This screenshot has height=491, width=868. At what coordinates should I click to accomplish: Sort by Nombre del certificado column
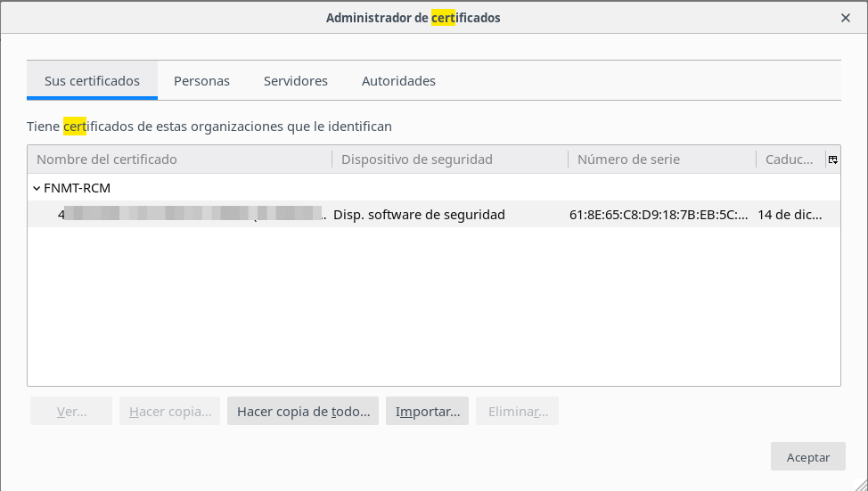click(x=178, y=160)
